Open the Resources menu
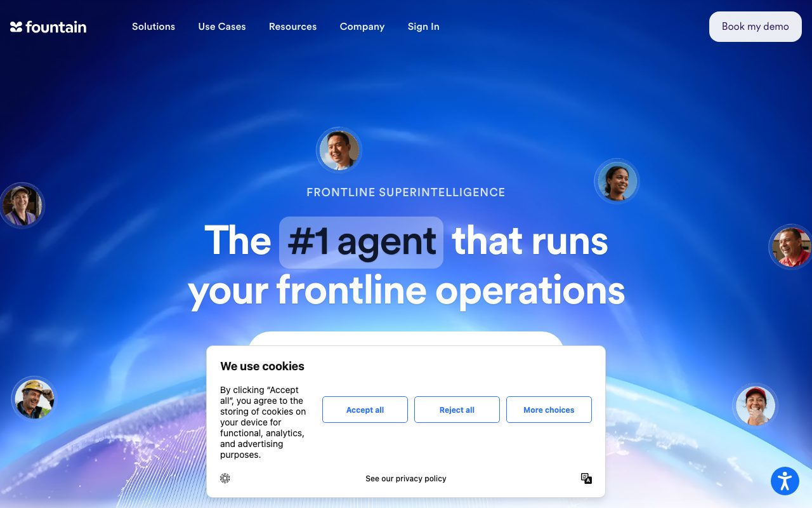The height and width of the screenshot is (508, 812). point(293,27)
